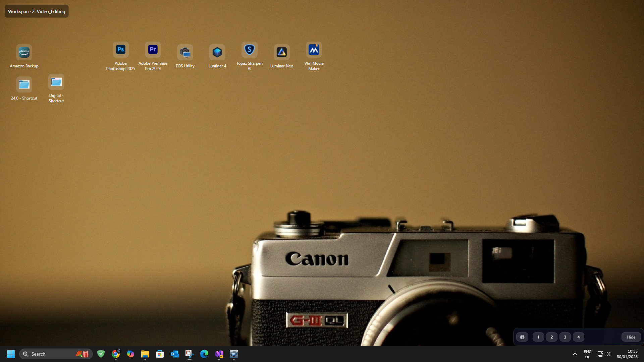Launch Outlook from the taskbar
Viewport: 644px width, 362px height.
coord(175,354)
